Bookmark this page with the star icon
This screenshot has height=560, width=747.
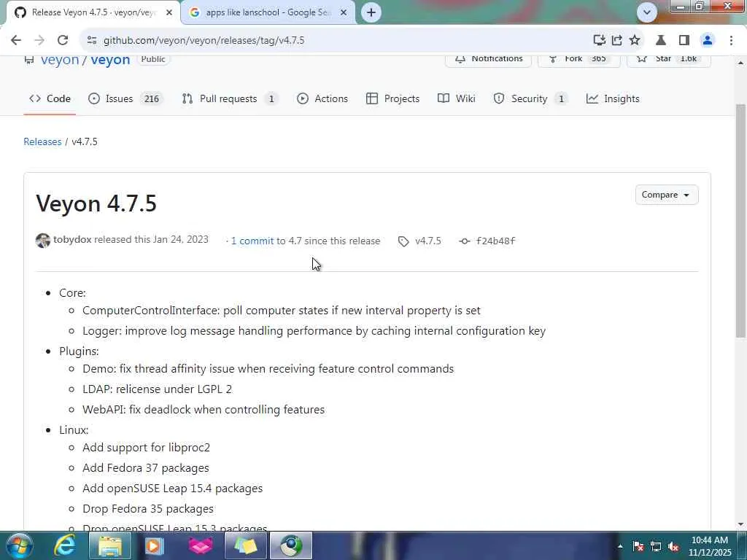(635, 40)
